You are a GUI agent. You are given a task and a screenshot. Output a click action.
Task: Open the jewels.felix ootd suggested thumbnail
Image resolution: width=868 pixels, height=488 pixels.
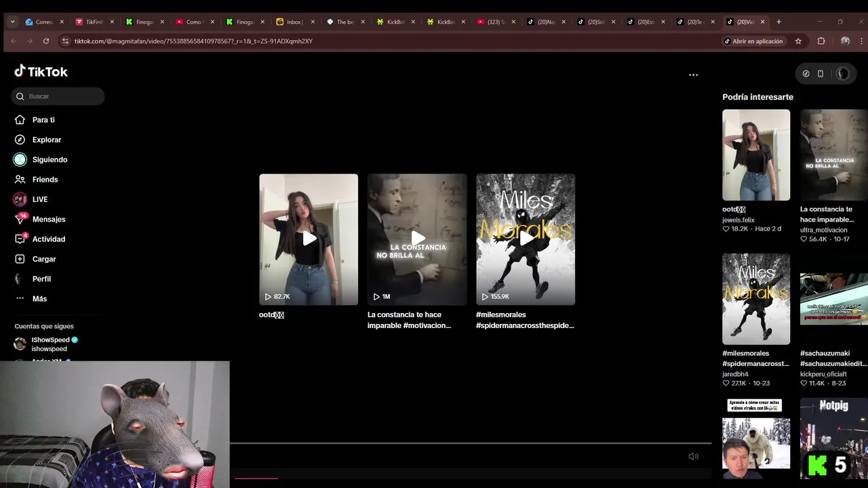tap(756, 155)
